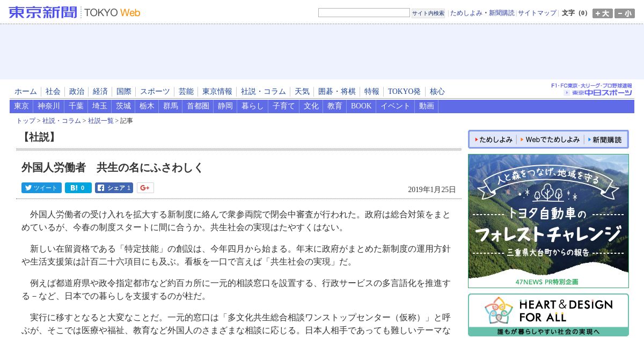
Task: Select the 文化 tab
Action: click(311, 106)
